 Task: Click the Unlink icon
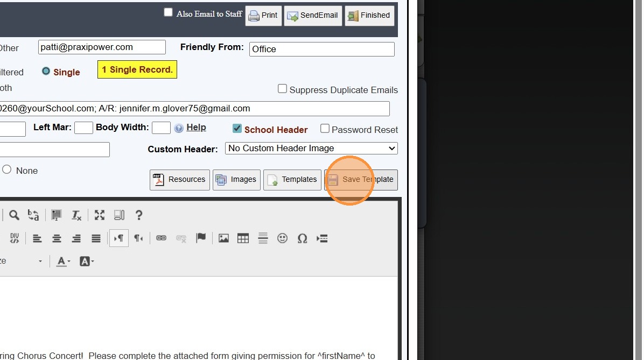click(181, 238)
